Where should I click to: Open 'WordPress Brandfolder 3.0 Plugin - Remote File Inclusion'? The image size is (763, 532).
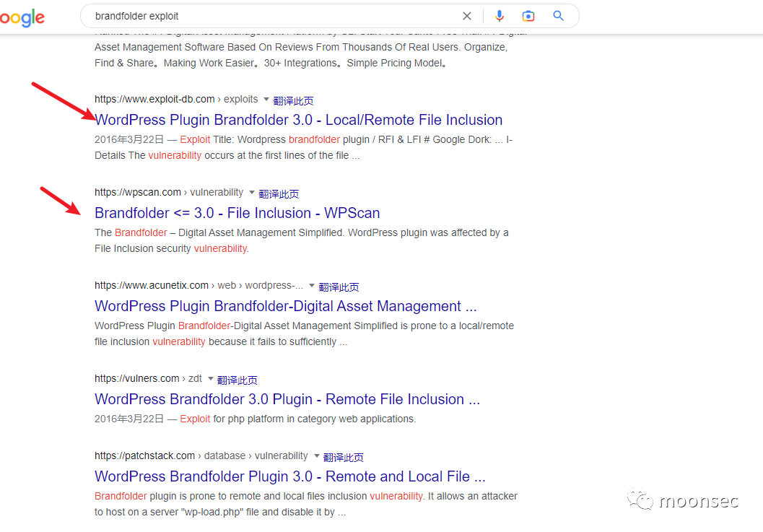(287, 398)
